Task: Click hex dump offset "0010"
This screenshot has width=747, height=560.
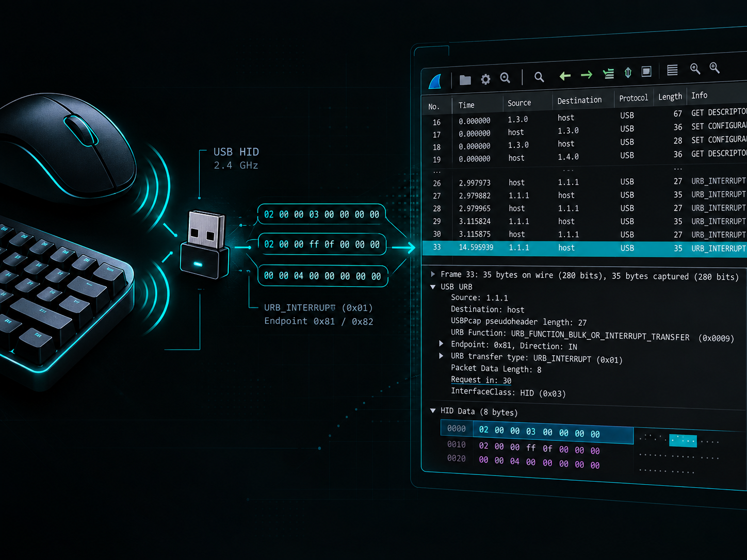Action: (457, 444)
